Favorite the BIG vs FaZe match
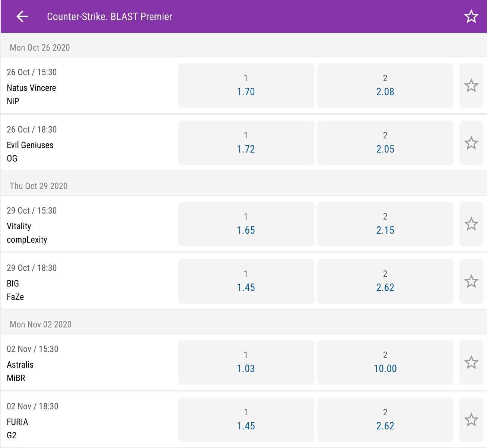The image size is (487, 448). pos(471,281)
